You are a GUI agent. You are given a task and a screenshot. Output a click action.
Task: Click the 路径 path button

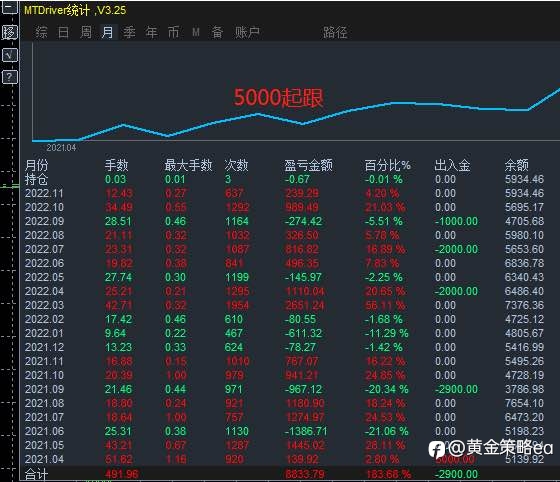point(335,32)
